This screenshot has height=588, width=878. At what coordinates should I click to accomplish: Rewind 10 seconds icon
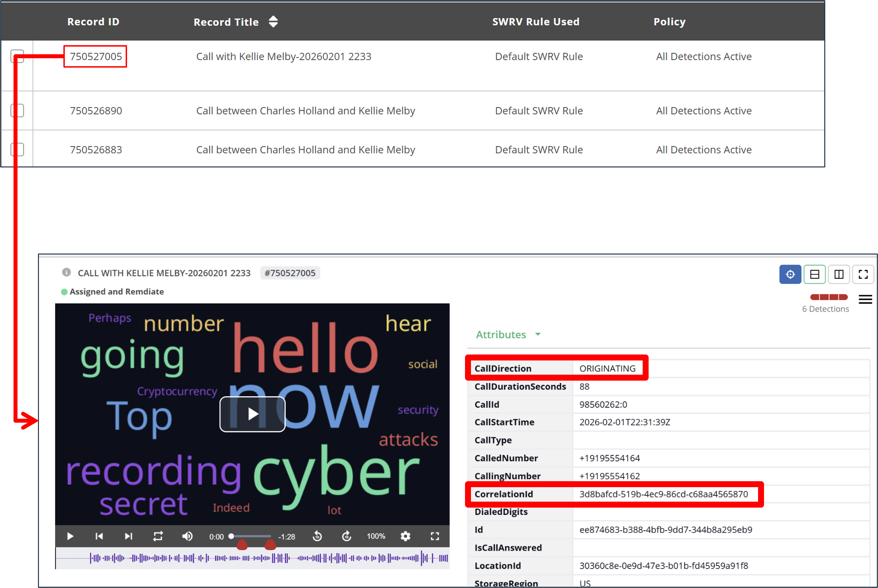click(x=317, y=536)
